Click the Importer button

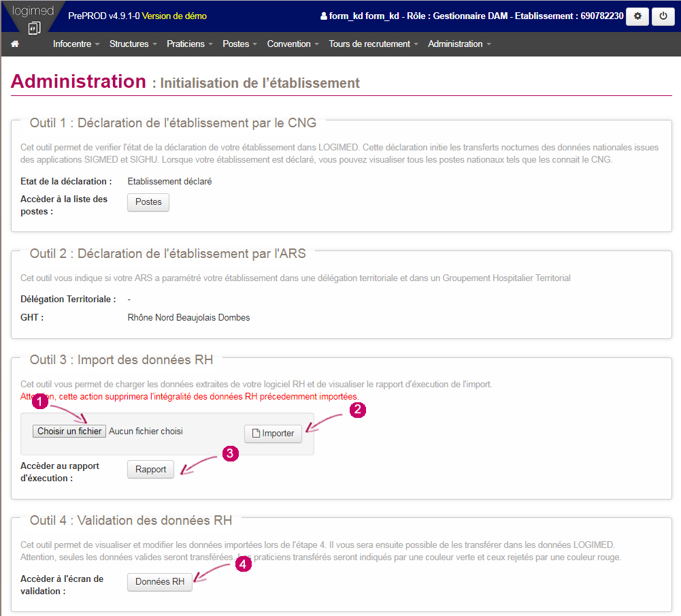coord(273,434)
